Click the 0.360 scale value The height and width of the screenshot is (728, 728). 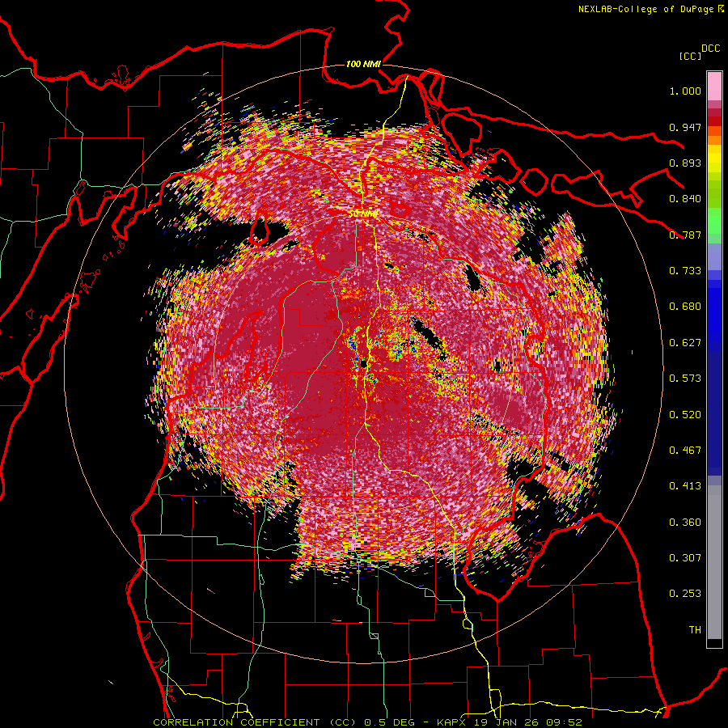[x=685, y=523]
